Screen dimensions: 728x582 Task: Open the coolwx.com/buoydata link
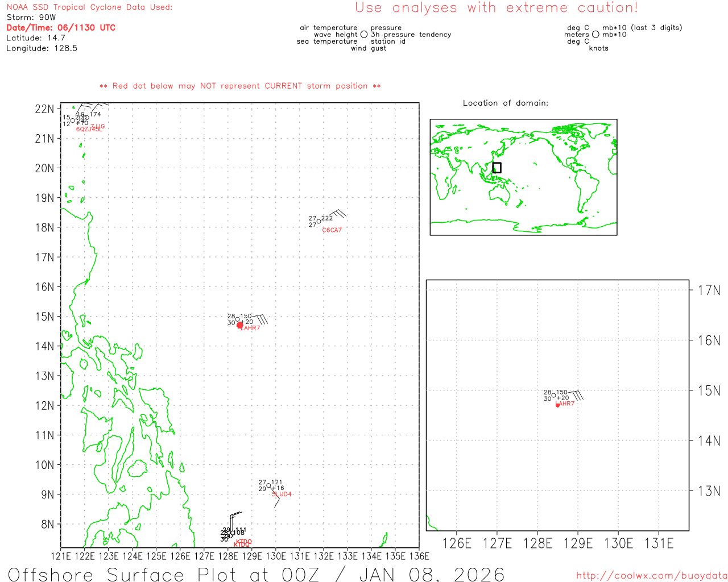coord(651,576)
